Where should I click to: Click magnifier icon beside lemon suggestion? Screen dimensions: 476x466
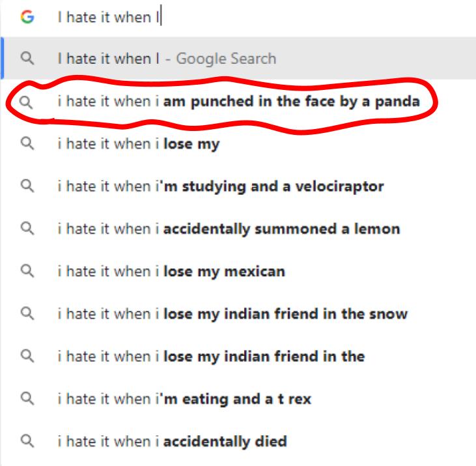(x=27, y=229)
